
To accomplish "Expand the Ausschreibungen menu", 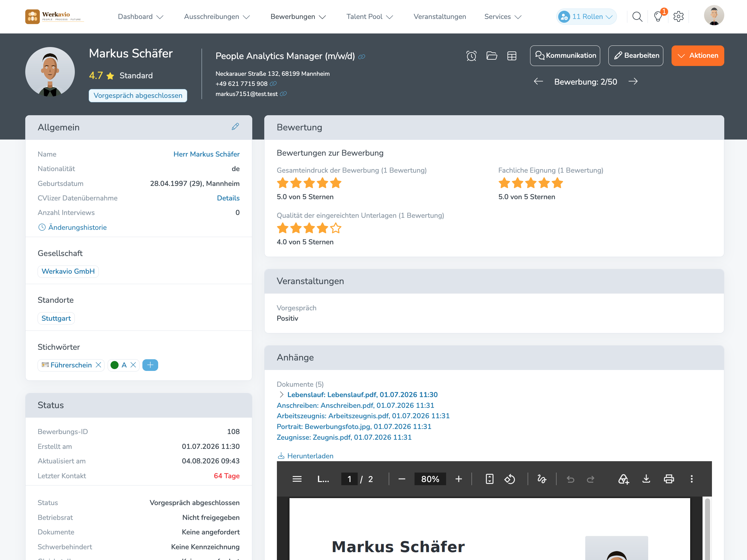I will [x=217, y=16].
